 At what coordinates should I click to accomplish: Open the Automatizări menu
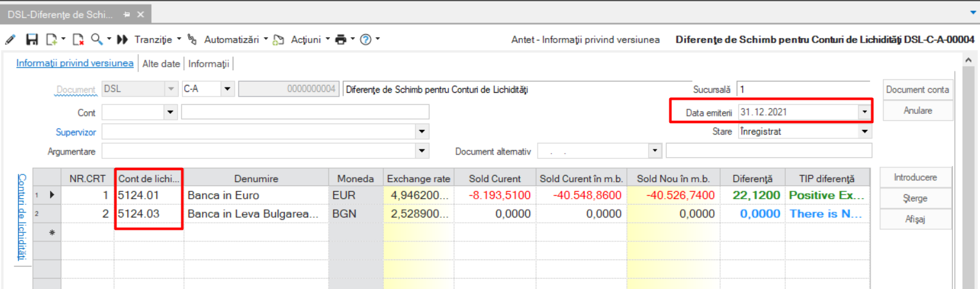click(x=231, y=39)
